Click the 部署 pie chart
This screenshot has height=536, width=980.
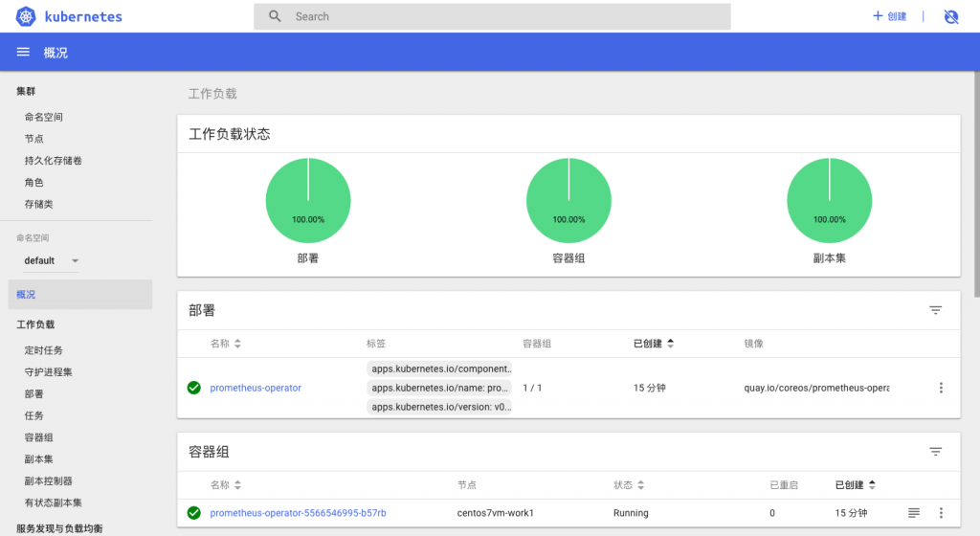(308, 201)
